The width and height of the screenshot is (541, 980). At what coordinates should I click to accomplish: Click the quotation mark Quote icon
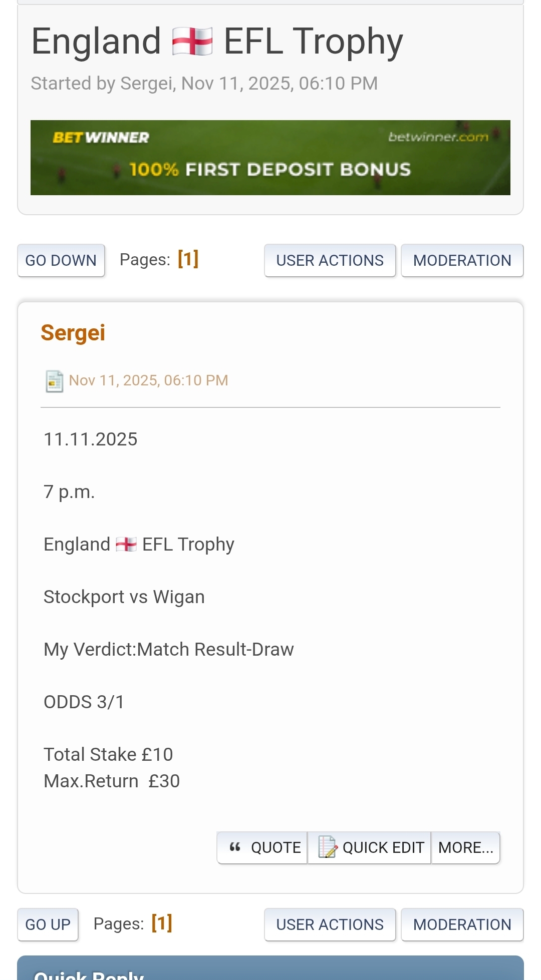pos(235,847)
